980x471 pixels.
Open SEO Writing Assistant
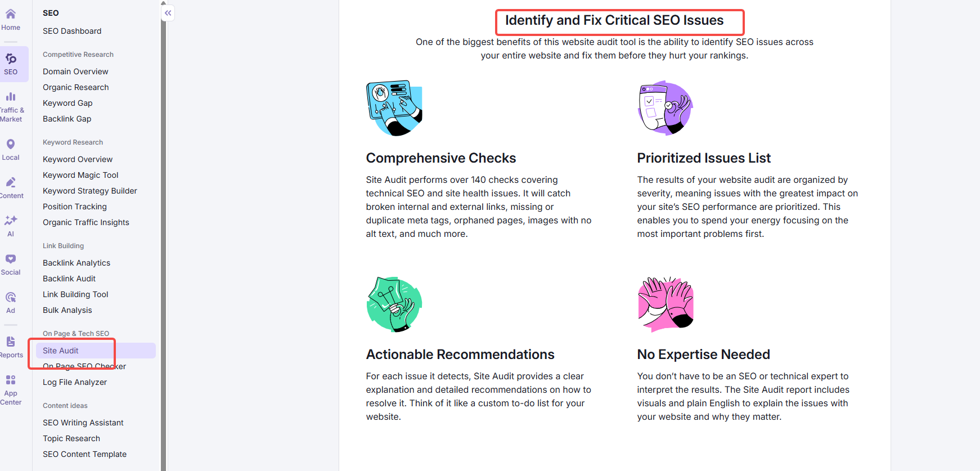(x=83, y=423)
